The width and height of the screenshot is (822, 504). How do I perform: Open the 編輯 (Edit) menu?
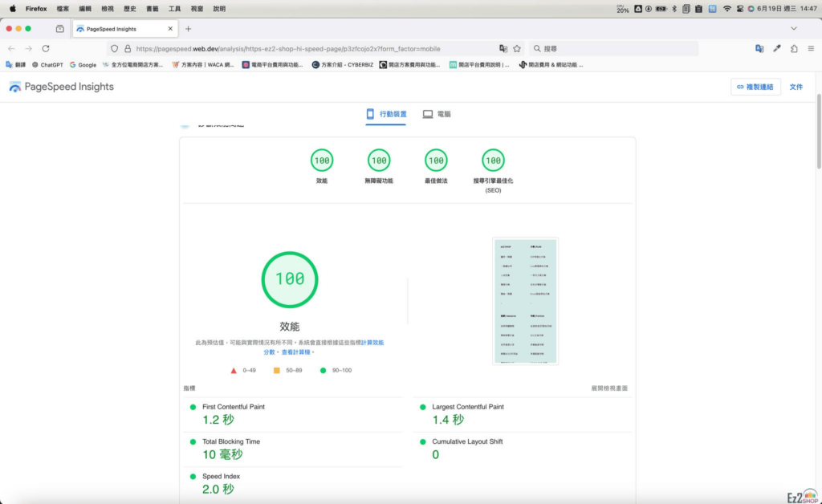click(x=85, y=8)
